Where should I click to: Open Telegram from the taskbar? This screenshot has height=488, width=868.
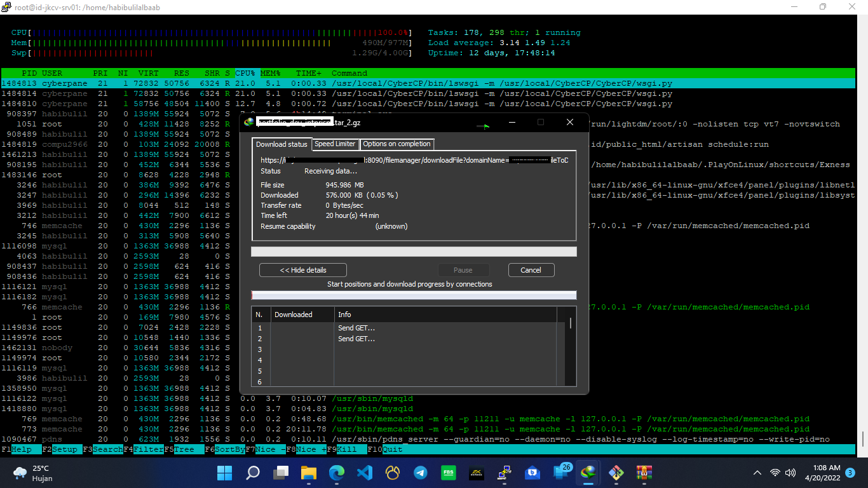pos(420,473)
